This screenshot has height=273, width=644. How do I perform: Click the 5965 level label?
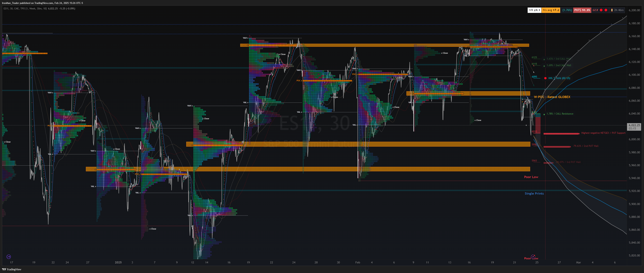coord(534,161)
